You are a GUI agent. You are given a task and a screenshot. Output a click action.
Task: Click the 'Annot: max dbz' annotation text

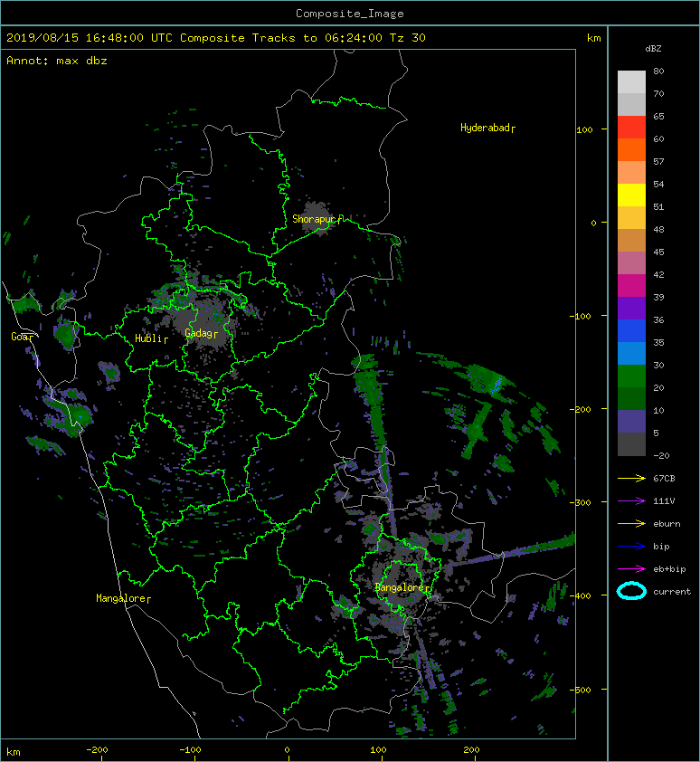coord(57,61)
